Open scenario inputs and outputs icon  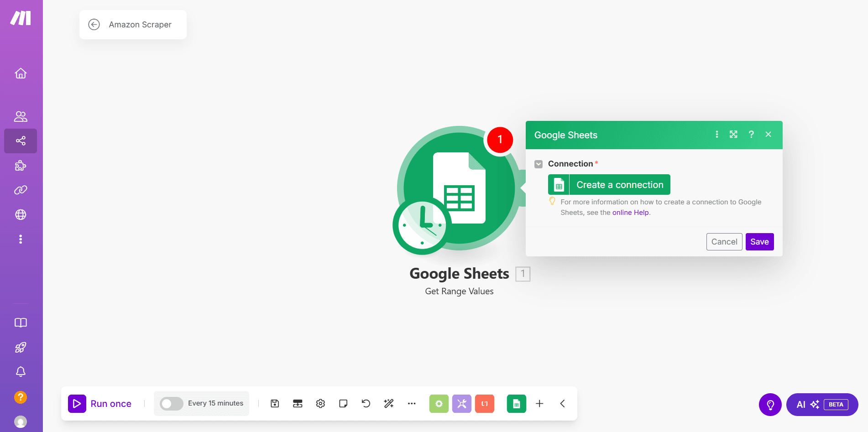point(298,403)
